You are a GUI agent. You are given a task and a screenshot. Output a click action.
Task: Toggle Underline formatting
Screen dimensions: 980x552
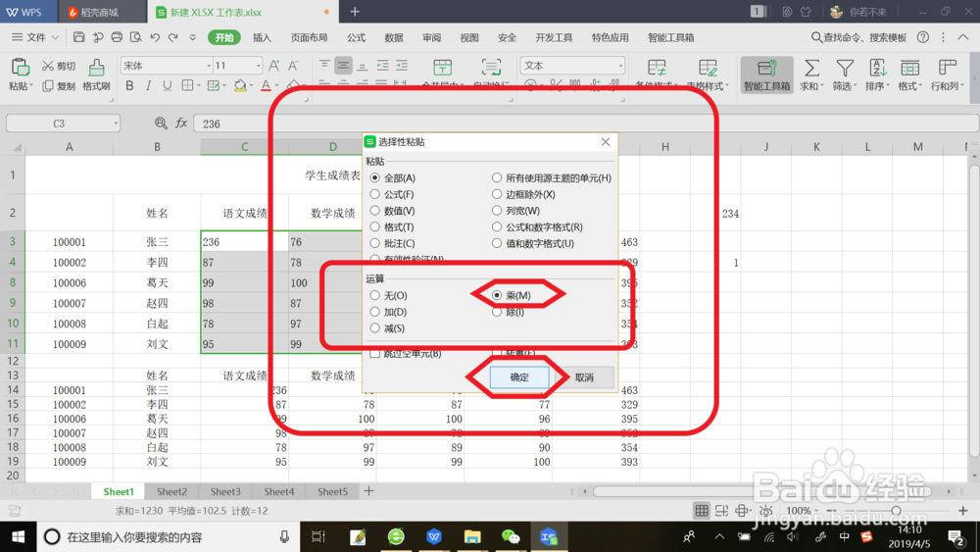167,85
